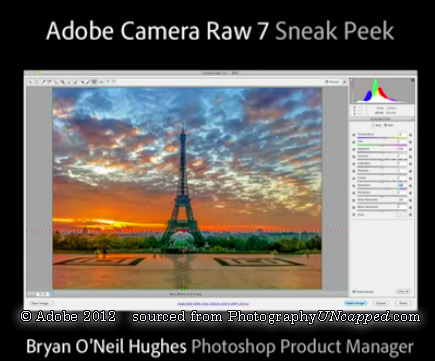Decrease Noise Reduction with its minus button

point(354,200)
